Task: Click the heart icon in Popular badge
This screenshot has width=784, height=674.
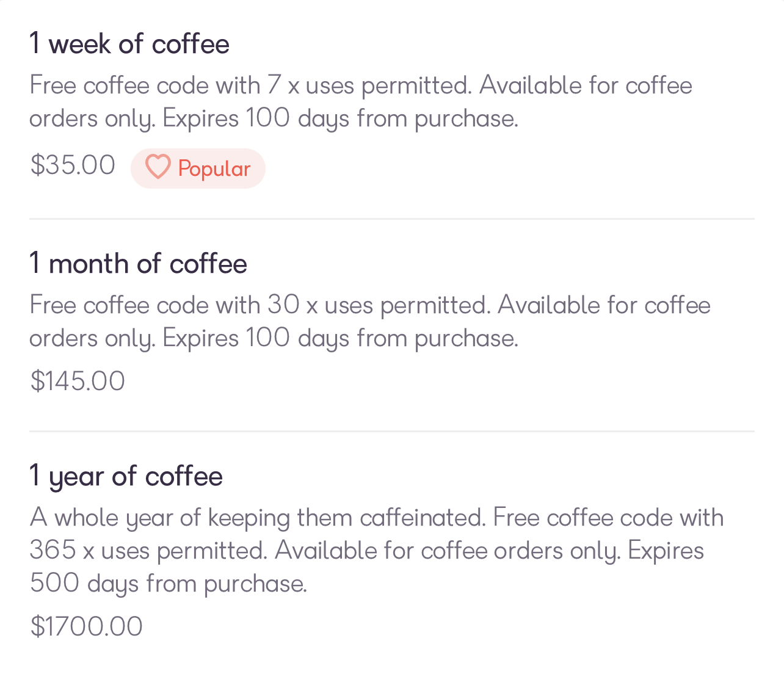Action: (x=158, y=167)
